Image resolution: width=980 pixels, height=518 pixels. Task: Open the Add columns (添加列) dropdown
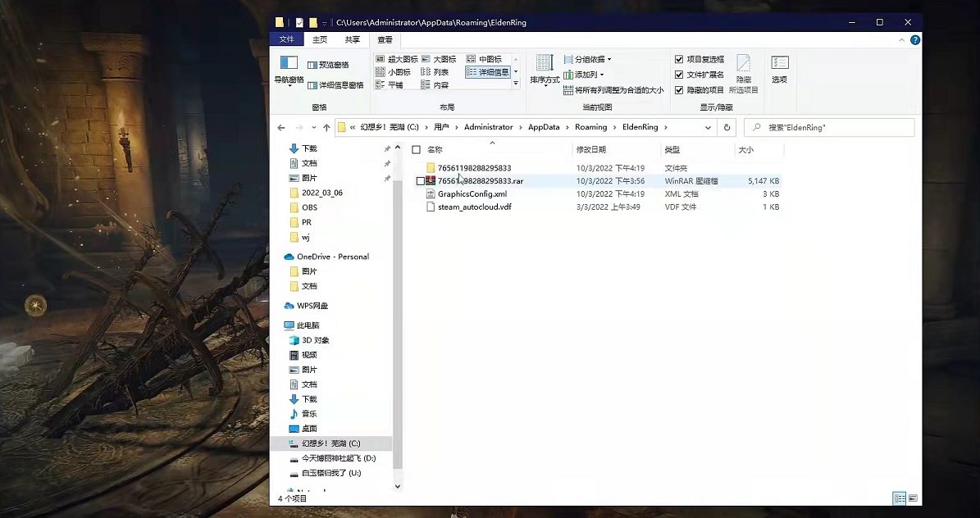pyautogui.click(x=588, y=75)
